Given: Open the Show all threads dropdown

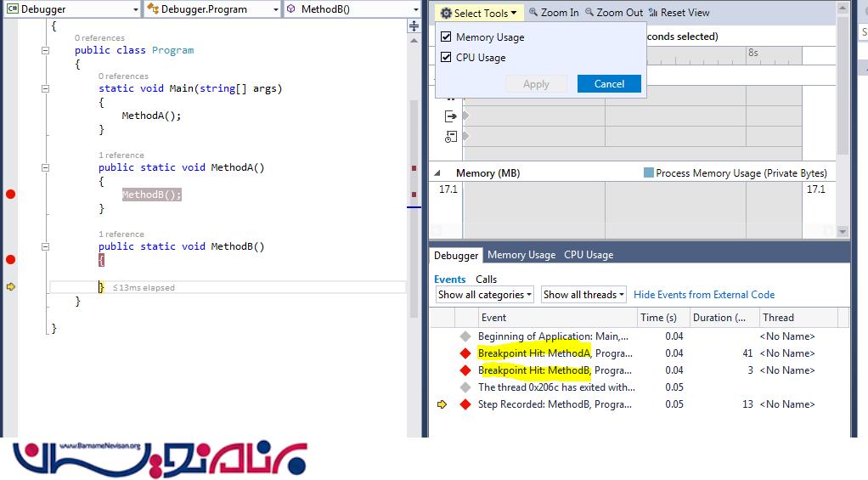Looking at the screenshot, I should click(583, 295).
